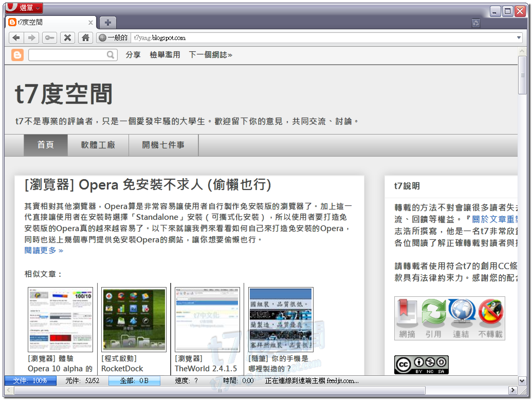Click the vertical scrollbar up arrow
Image resolution: width=532 pixels, height=400 pixels.
[522, 51]
